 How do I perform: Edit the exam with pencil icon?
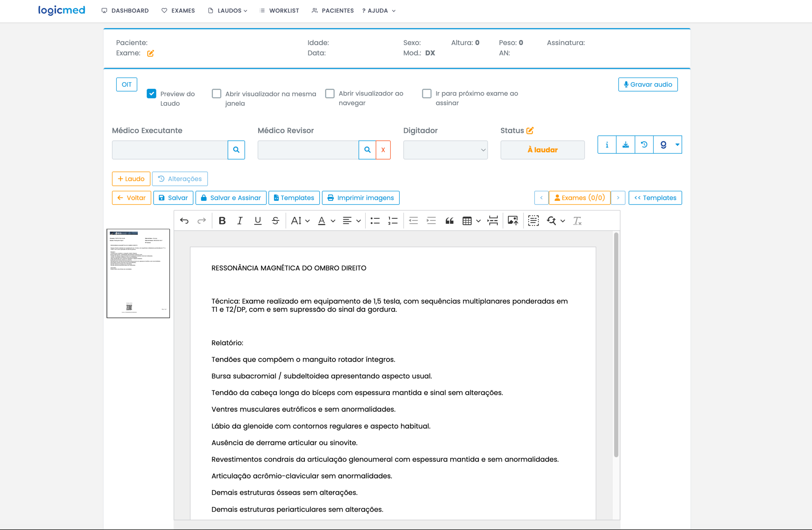point(150,53)
